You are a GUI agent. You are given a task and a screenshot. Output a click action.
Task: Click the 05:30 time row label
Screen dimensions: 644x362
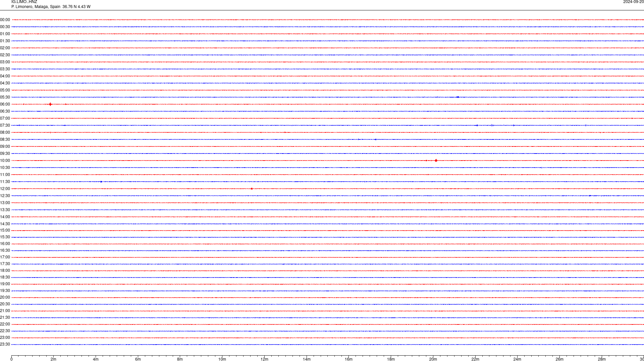pyautogui.click(x=5, y=97)
